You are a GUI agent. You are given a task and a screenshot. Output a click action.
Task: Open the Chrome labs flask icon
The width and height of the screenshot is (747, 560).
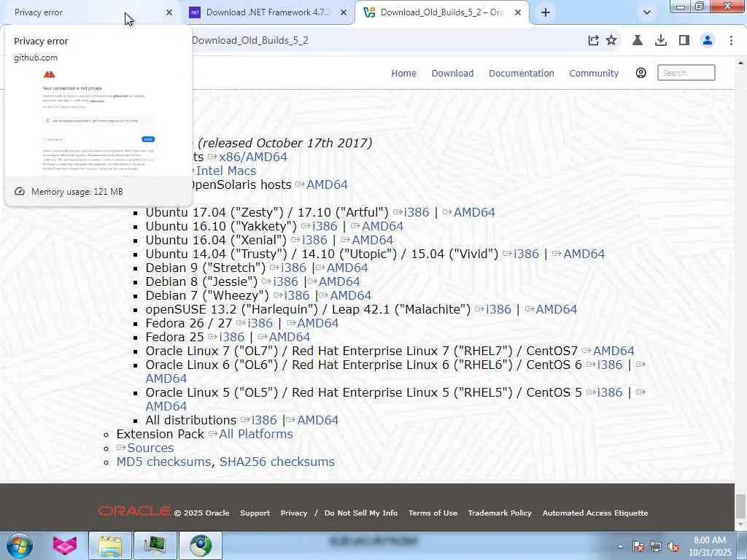click(638, 41)
